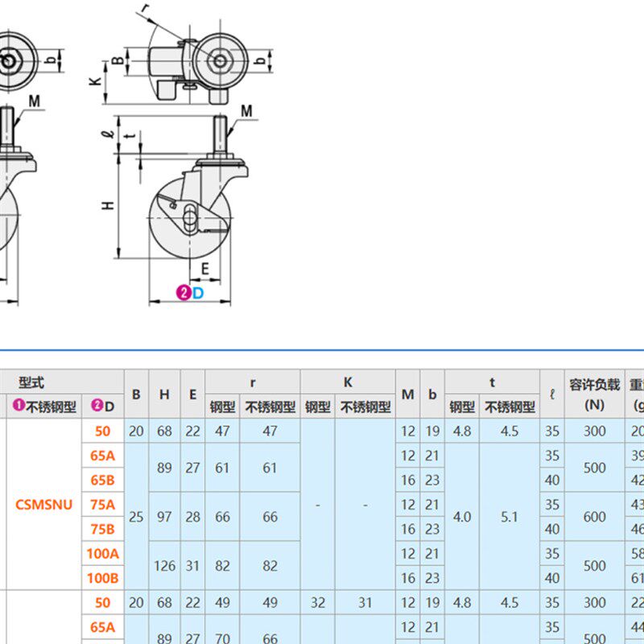Click the lowercase b column header in table
Viewport: 644px width, 644px height.
coord(432,394)
